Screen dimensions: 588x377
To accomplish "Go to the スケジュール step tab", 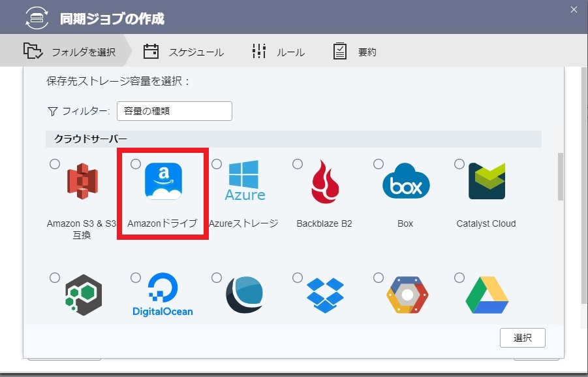I will pos(184,52).
